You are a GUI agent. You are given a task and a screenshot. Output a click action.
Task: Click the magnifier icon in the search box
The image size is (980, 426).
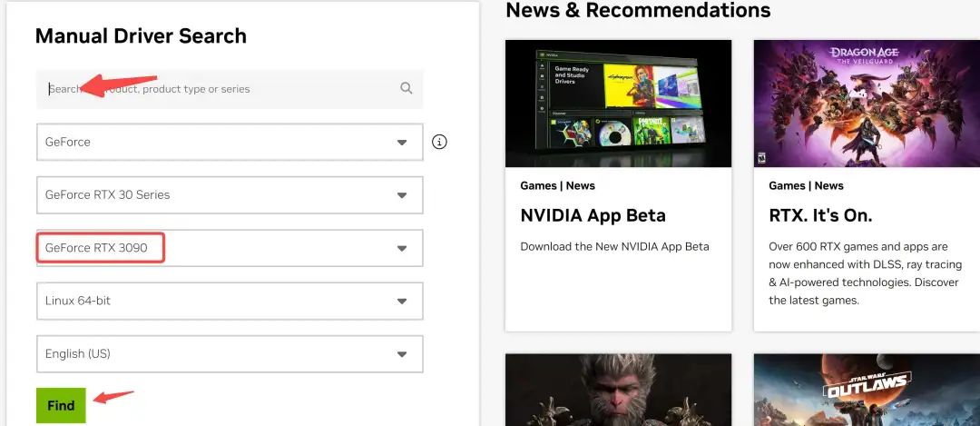click(406, 89)
